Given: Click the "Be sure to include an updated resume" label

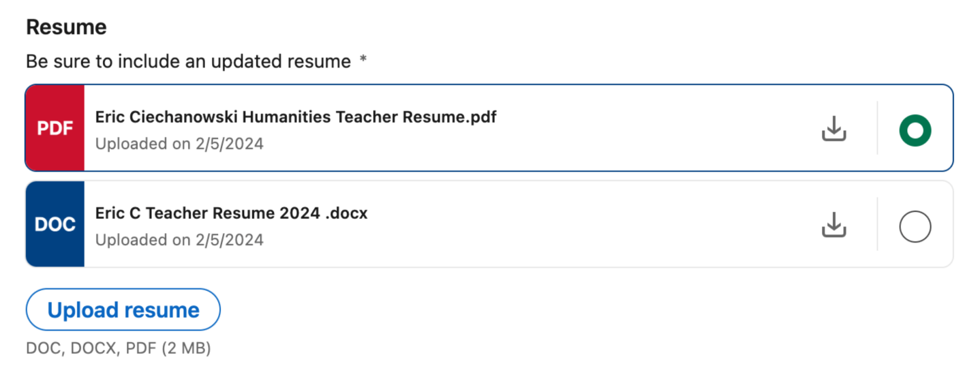Looking at the screenshot, I should pos(188,61).
